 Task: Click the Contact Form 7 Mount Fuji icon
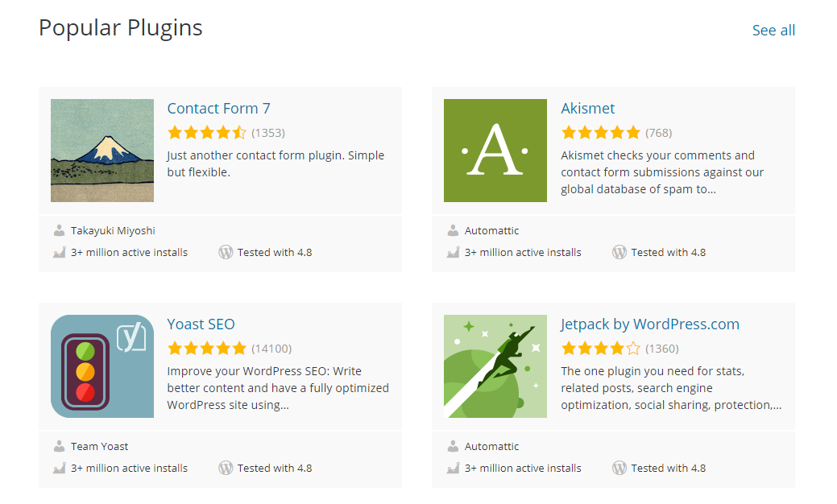(x=102, y=151)
